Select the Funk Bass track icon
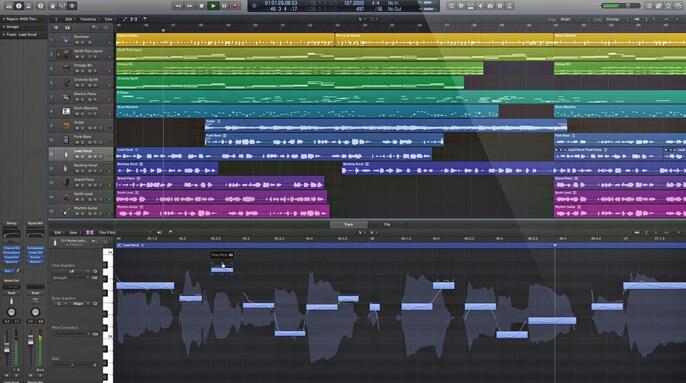The width and height of the screenshot is (686, 383). coord(66,140)
